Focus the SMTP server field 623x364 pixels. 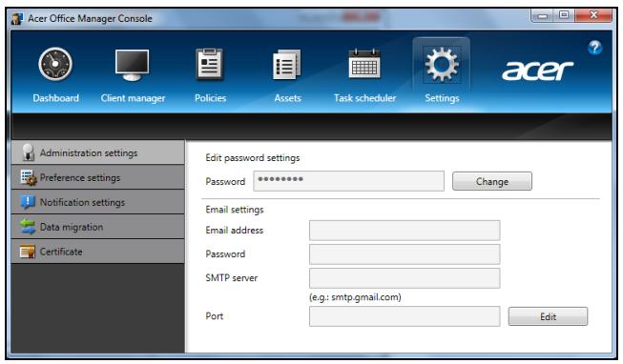pyautogui.click(x=405, y=278)
